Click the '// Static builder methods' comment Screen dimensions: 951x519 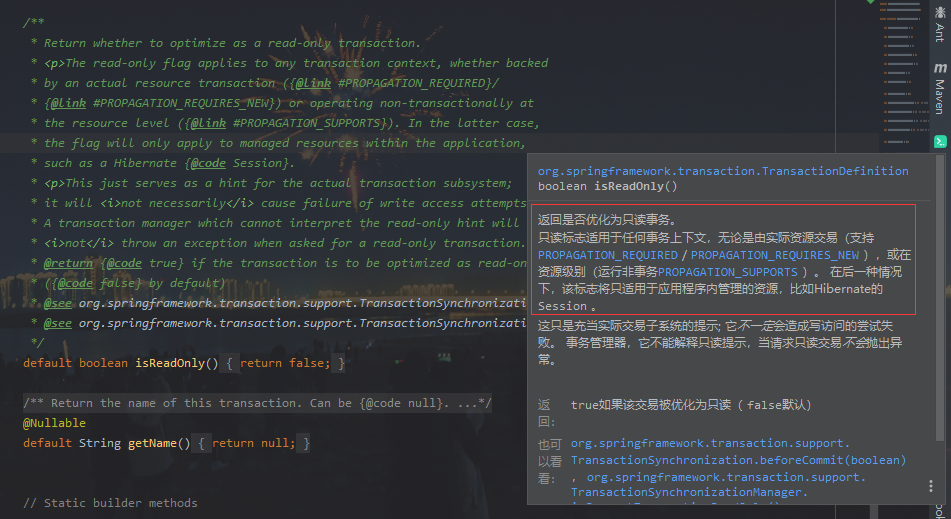[110, 503]
